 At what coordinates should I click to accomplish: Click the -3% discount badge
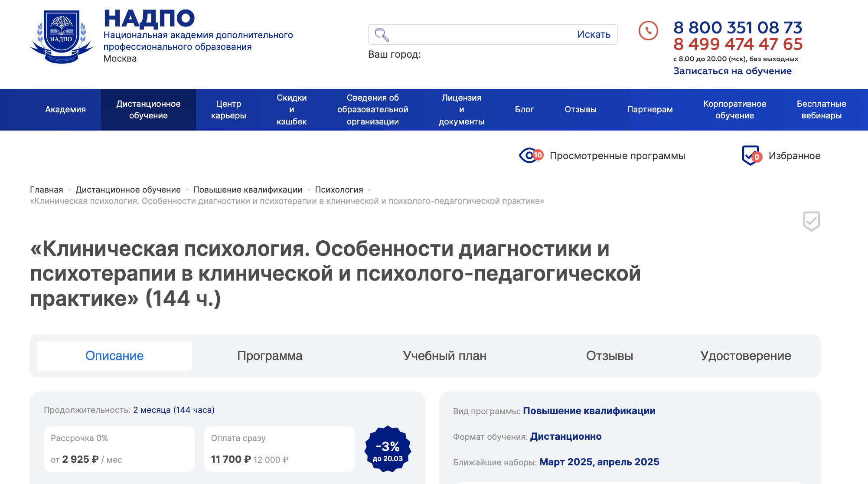coord(388,448)
